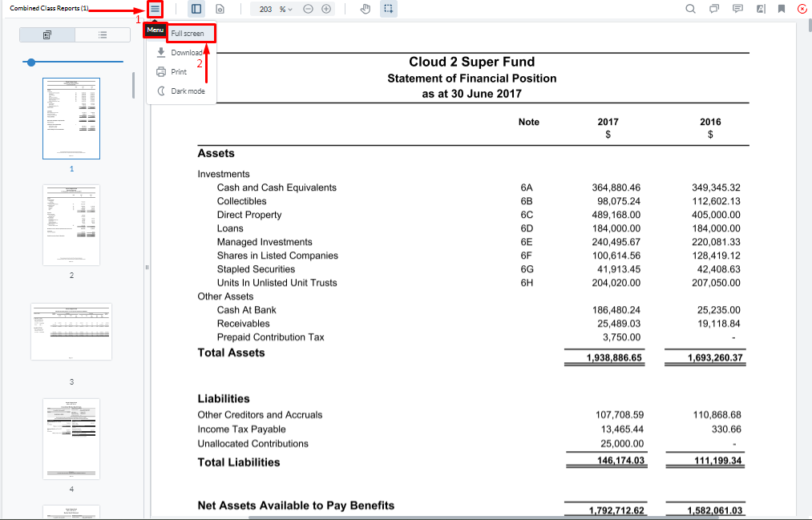812x520 pixels.
Task: Click the 'Direct Property' row label
Action: click(249, 215)
